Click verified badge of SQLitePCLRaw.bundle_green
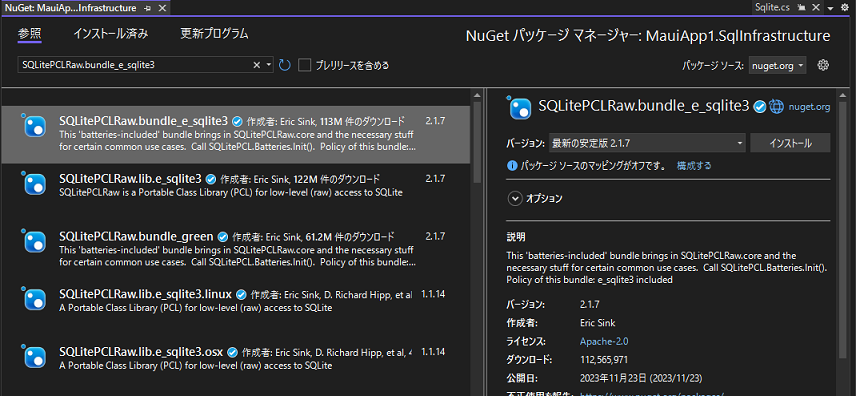The height and width of the screenshot is (396, 856). pyautogui.click(x=223, y=237)
